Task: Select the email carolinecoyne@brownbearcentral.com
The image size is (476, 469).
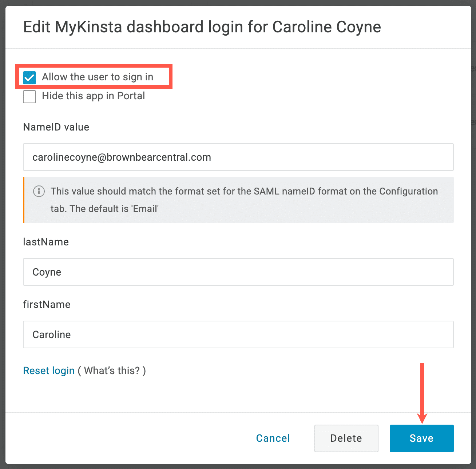Action: point(122,157)
